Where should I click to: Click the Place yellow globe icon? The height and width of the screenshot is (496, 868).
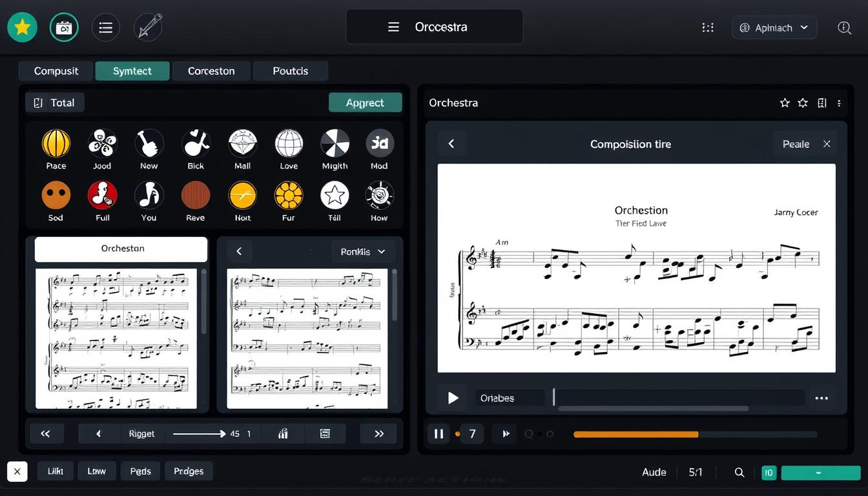[56, 143]
